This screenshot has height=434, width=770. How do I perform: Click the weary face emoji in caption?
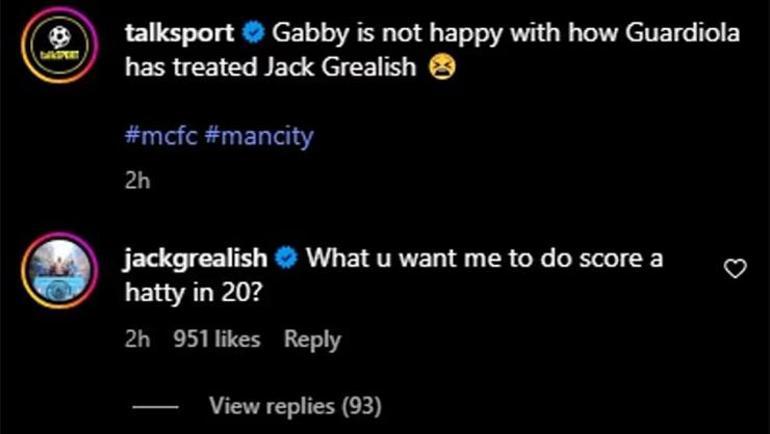coord(440,69)
